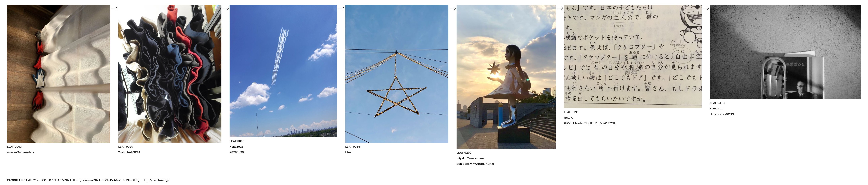868x185 pixels.
Task: Click the LEAF 0313 label
Action: [717, 103]
